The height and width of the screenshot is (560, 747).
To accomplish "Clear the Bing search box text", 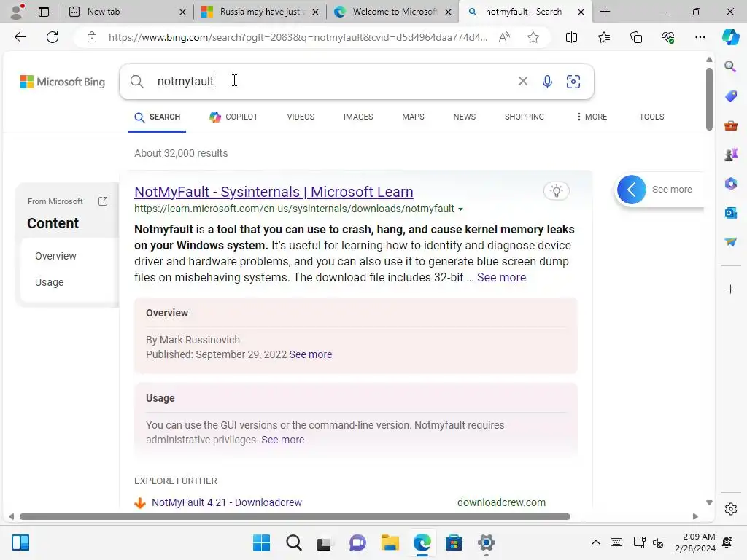I will point(522,82).
